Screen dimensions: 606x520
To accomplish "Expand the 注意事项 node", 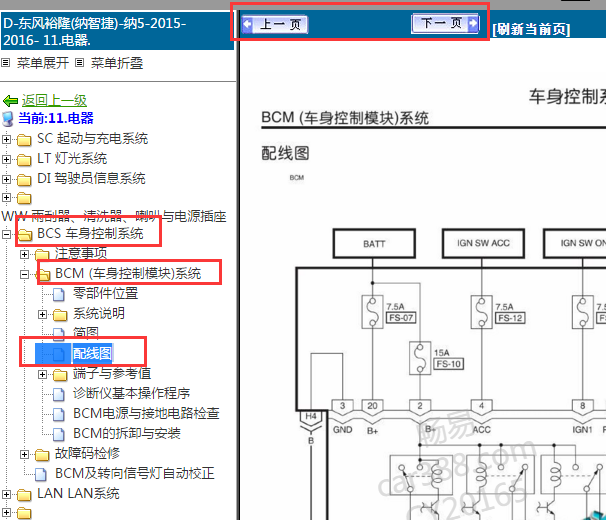I will tap(24, 254).
